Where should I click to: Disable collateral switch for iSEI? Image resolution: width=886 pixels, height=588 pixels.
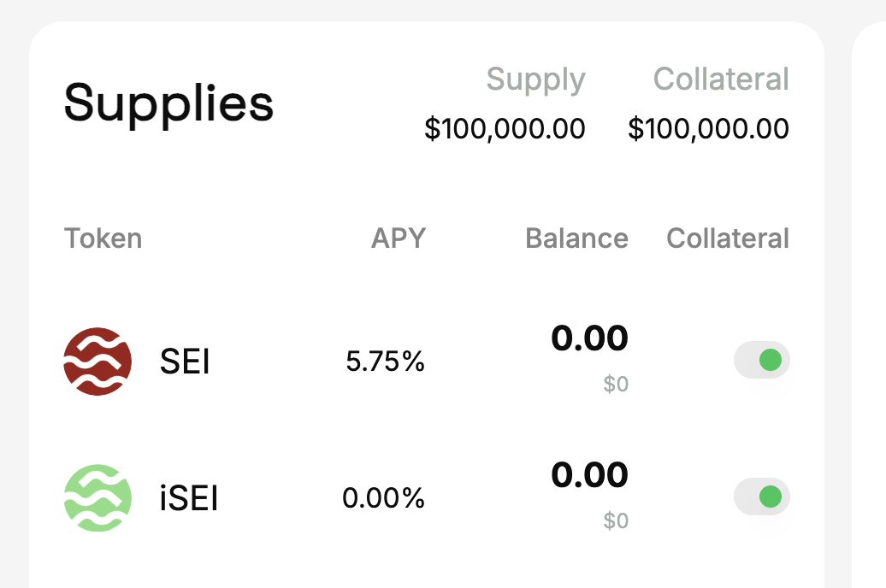(x=762, y=497)
